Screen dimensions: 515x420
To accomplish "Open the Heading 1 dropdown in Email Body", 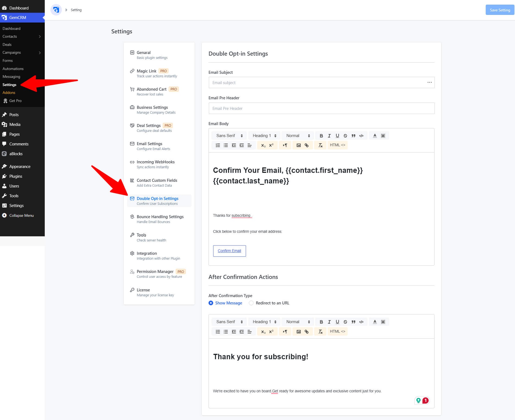I will pos(264,136).
